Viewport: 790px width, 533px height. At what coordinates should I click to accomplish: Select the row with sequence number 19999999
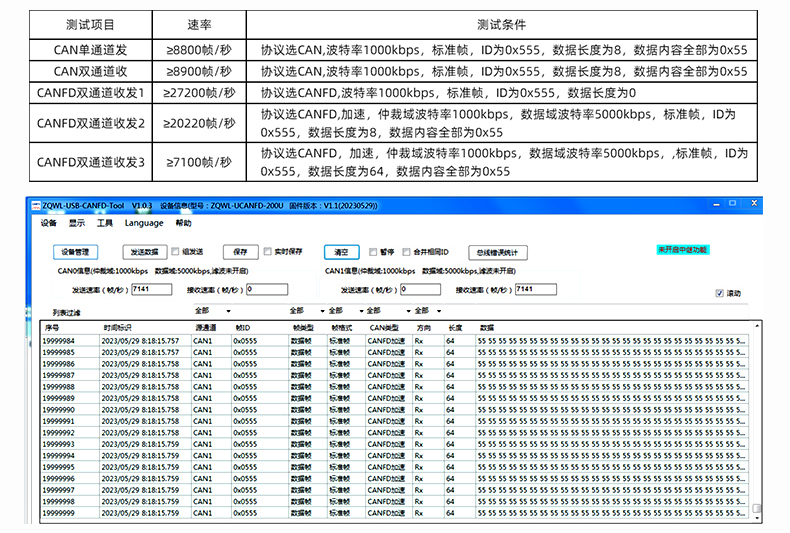pyautogui.click(x=59, y=513)
